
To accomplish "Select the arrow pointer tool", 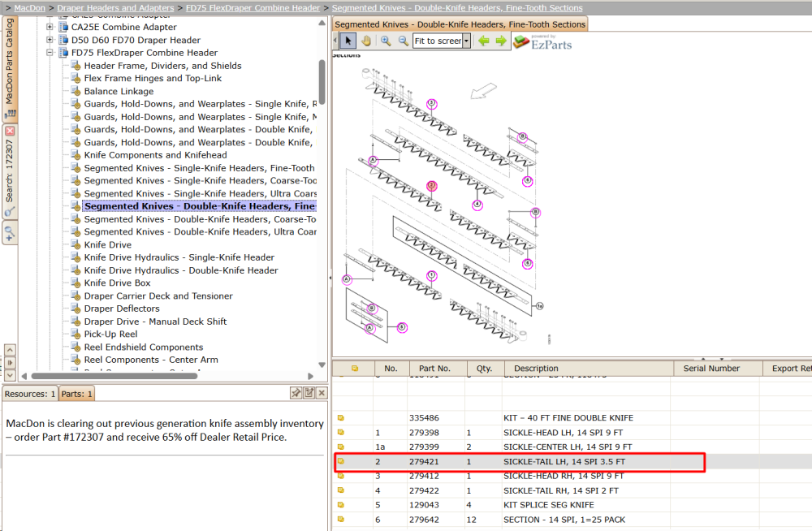I will [x=348, y=41].
